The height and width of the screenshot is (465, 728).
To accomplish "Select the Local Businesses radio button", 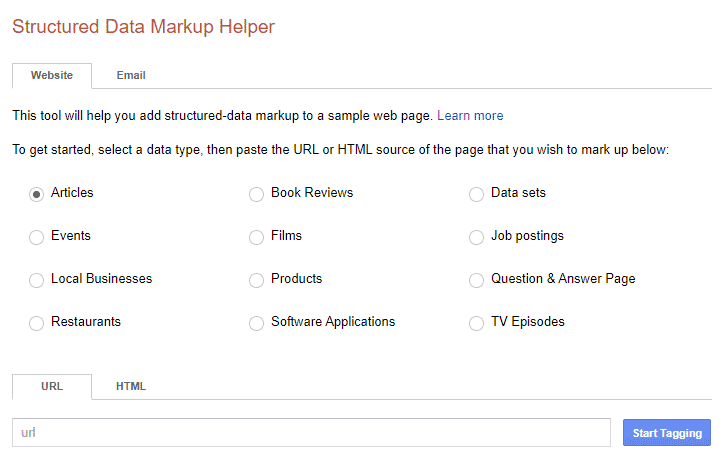I will [36, 280].
